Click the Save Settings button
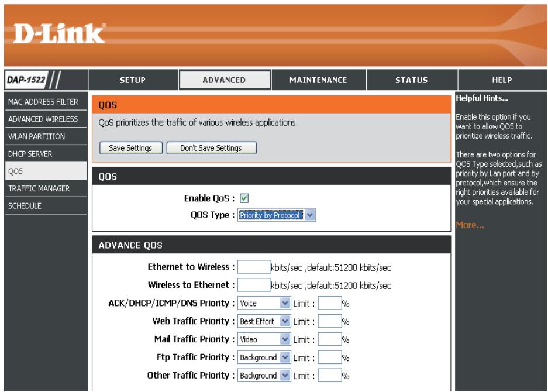548x392 pixels. click(x=130, y=148)
